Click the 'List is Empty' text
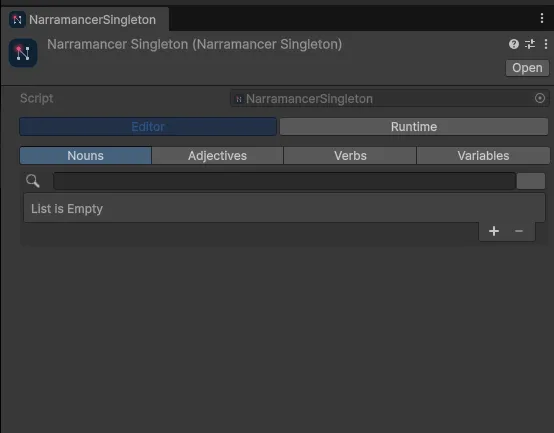 67,209
